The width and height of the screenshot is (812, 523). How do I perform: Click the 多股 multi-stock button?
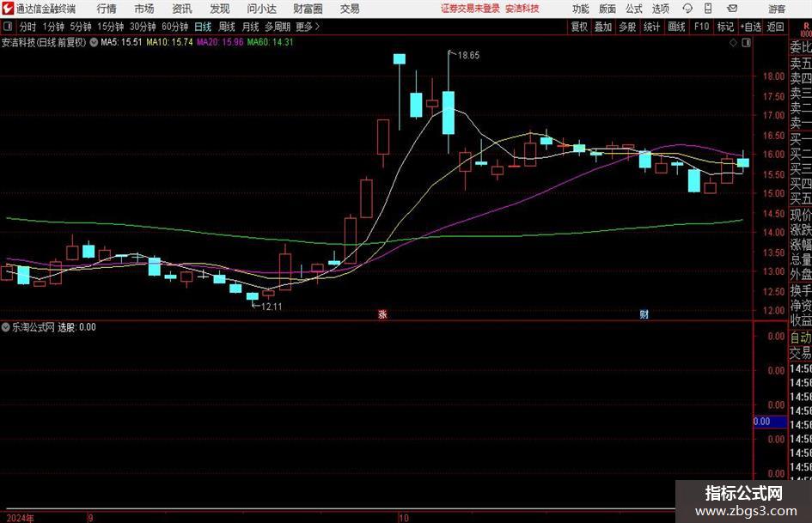[x=627, y=27]
